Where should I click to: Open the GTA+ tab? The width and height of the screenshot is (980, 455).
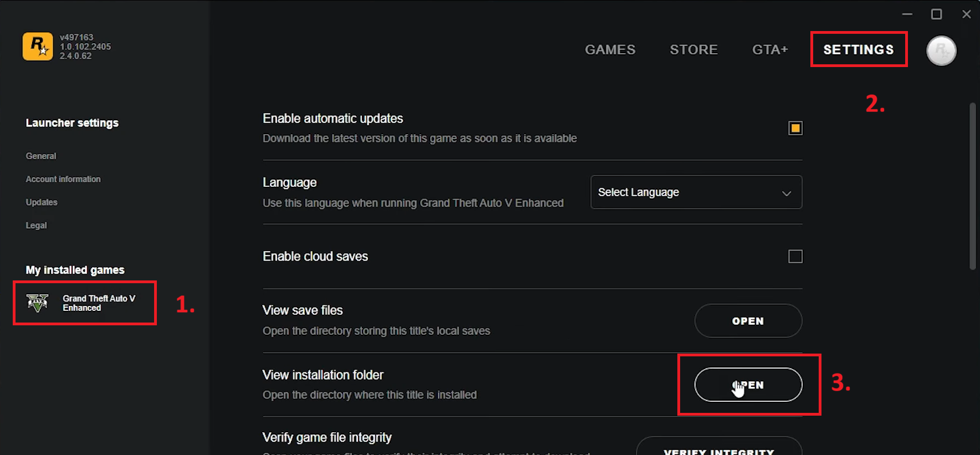[770, 50]
